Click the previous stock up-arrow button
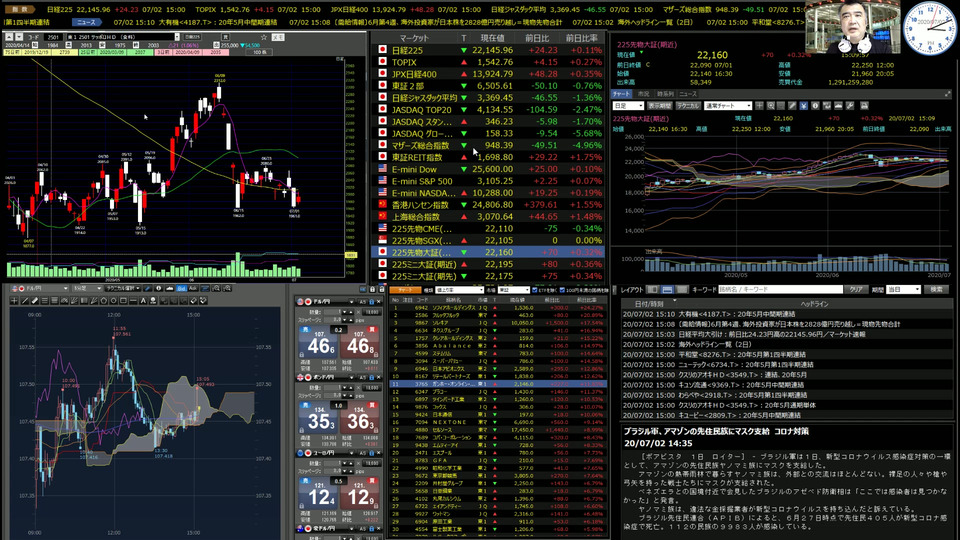This screenshot has width=960, height=540. pos(9,37)
